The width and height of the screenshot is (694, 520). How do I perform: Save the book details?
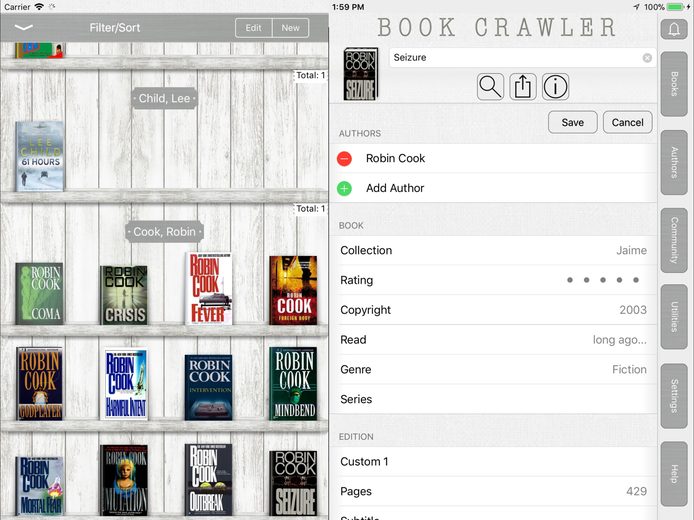pyautogui.click(x=572, y=123)
